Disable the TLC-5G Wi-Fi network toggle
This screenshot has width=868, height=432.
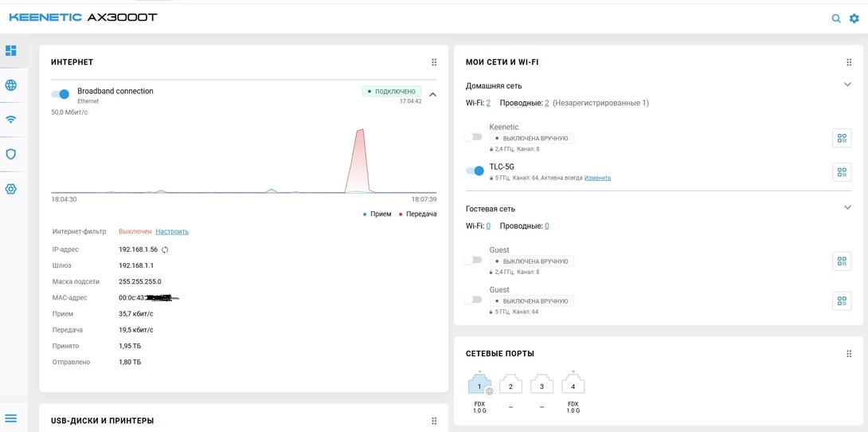(475, 171)
